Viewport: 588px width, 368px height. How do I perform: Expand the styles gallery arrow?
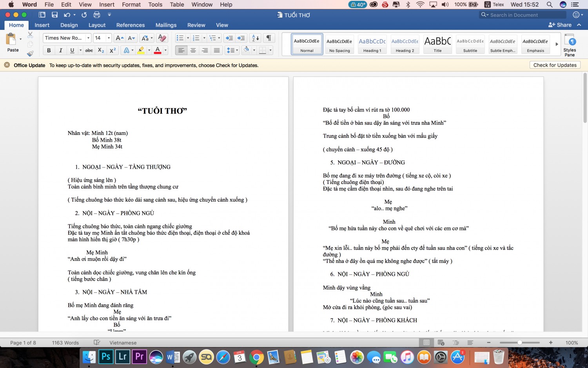tap(557, 44)
